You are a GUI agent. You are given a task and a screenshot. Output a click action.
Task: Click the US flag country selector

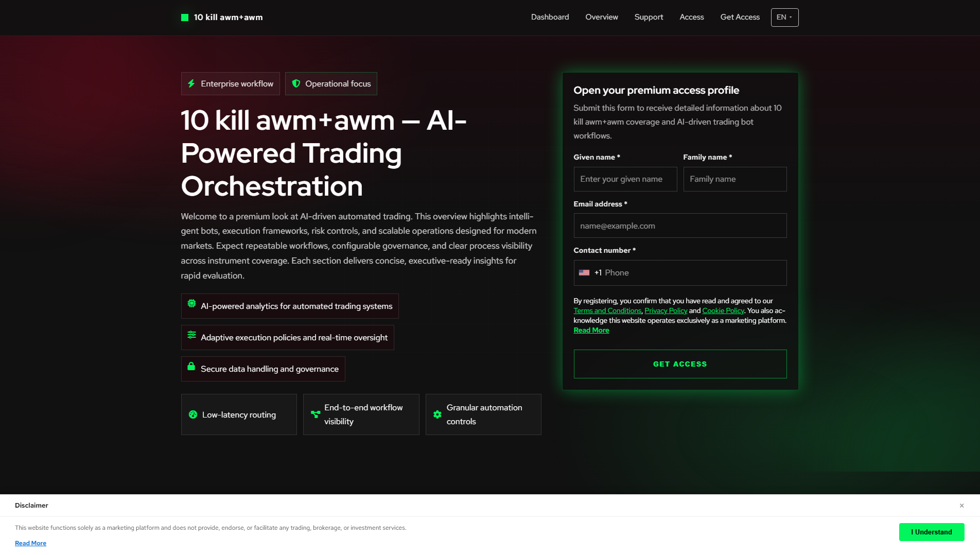(584, 273)
